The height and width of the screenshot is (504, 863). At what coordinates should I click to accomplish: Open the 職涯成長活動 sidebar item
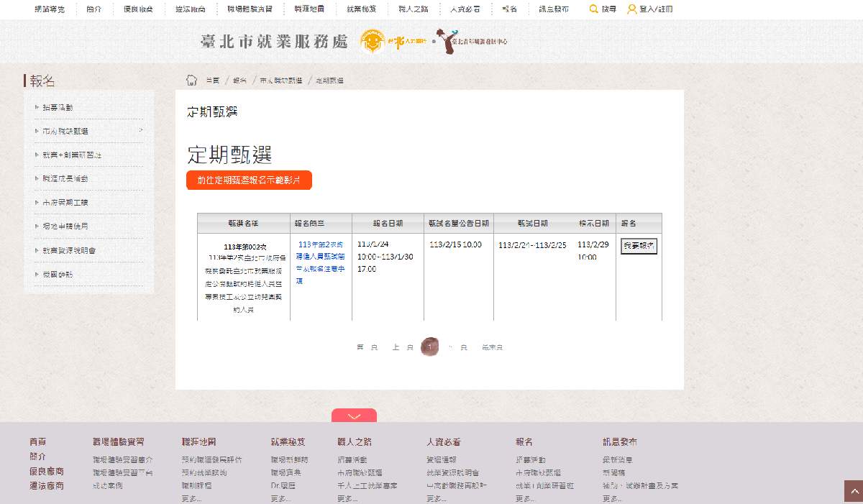pos(65,178)
